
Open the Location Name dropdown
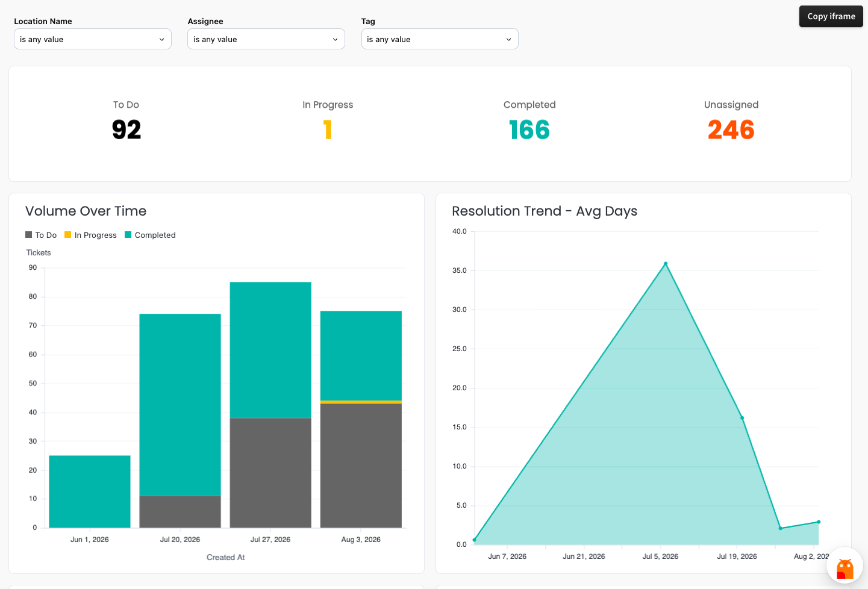93,39
